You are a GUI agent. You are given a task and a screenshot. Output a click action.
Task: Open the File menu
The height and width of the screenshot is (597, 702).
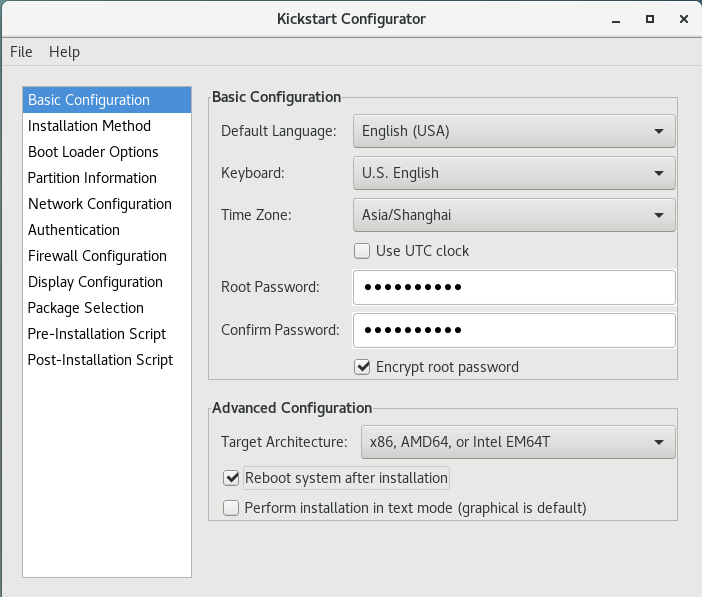[21, 52]
